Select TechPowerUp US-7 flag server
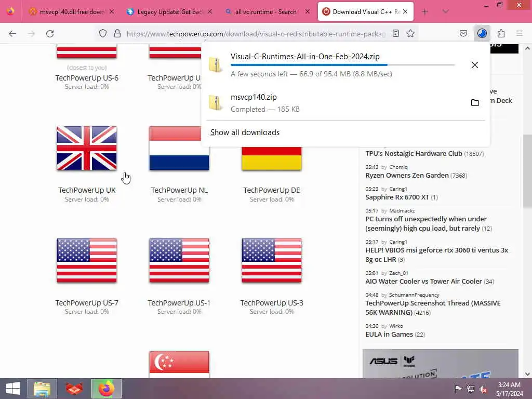Screen dimensions: 532x399 point(87,261)
